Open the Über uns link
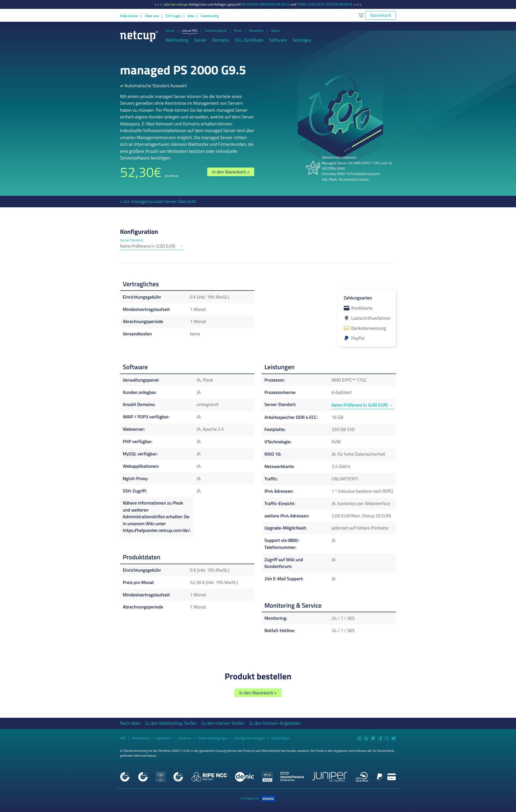 click(152, 16)
